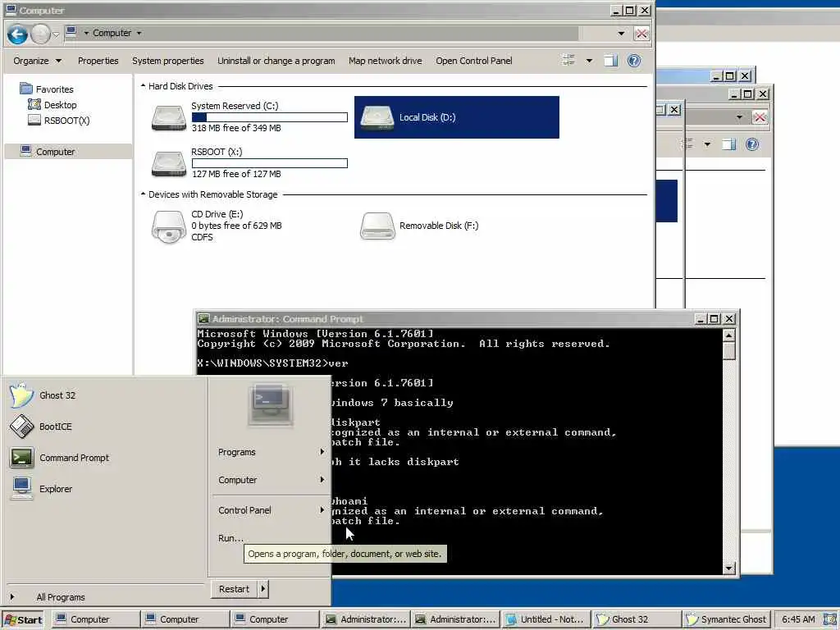Click the Command Prompt title bar icon
This screenshot has width=840, height=630.
203,319
